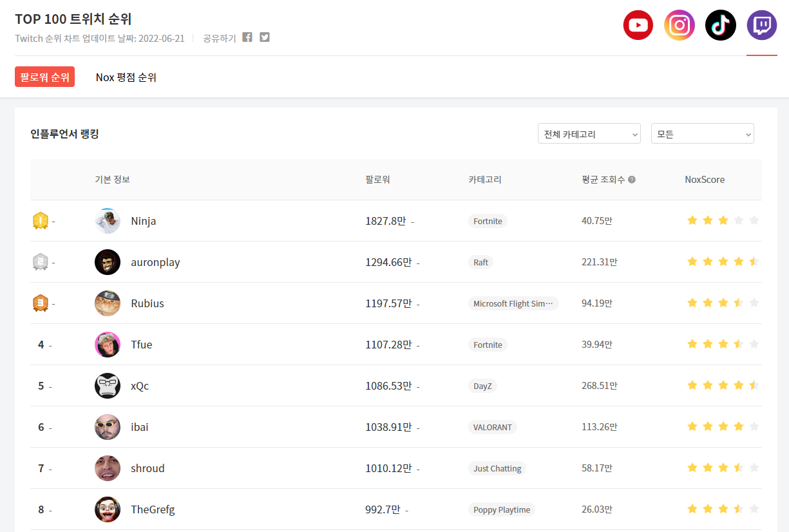This screenshot has height=532, width=789.
Task: Open Tfue's profile avatar
Action: [x=108, y=345]
